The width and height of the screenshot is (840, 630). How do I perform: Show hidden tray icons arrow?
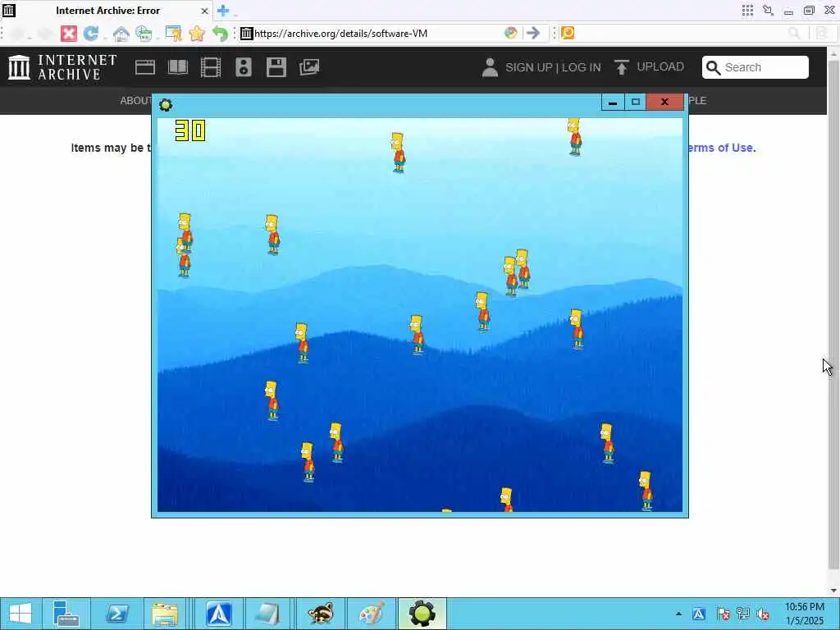click(x=678, y=614)
